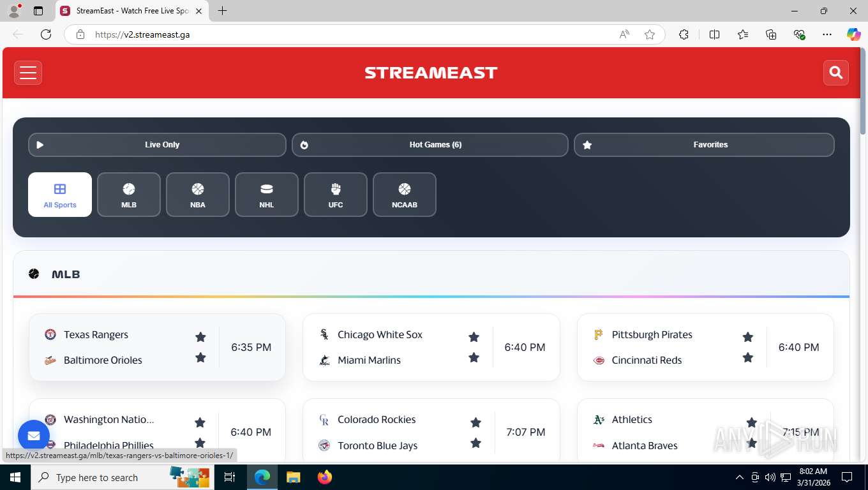
Task: Favorite Cincinnati Reds with its star
Action: click(x=748, y=357)
